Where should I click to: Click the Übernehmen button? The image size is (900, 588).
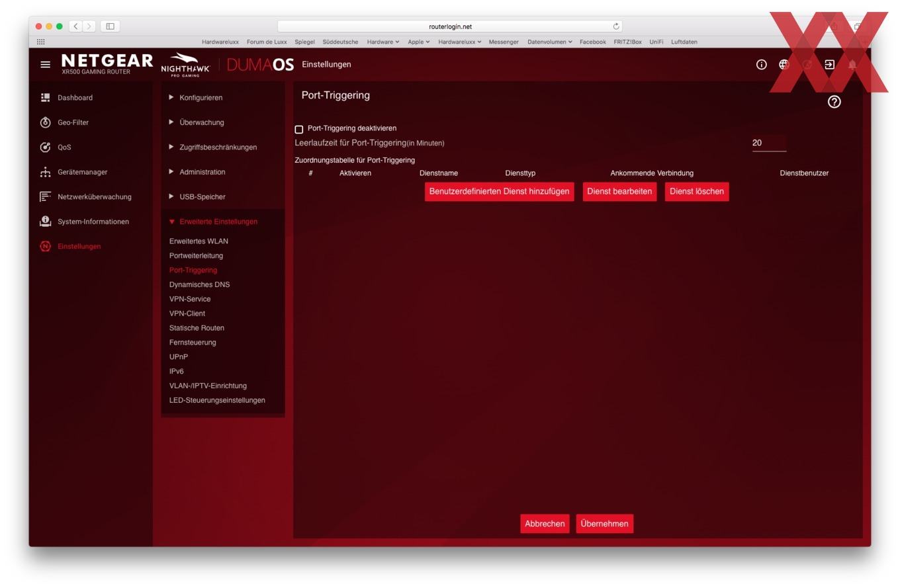(604, 523)
